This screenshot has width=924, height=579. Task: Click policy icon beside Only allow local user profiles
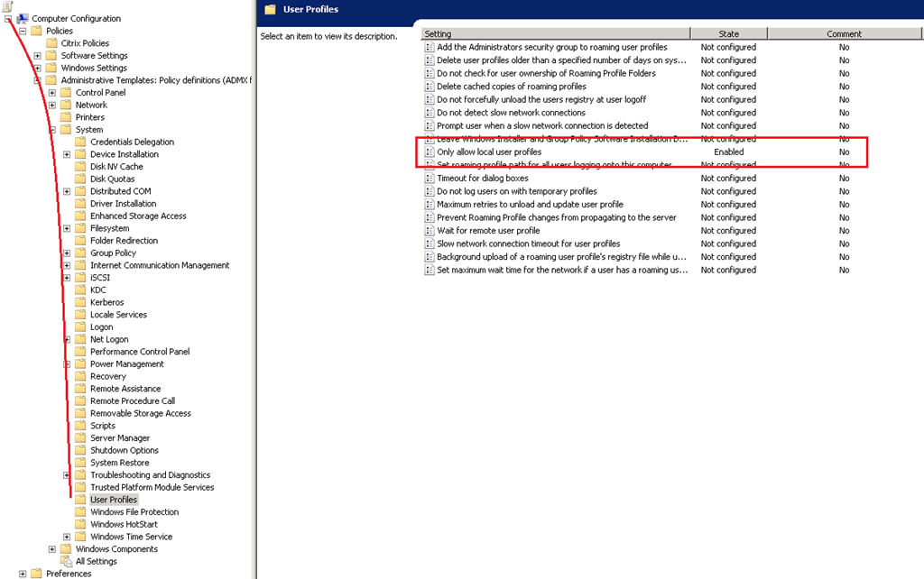430,152
